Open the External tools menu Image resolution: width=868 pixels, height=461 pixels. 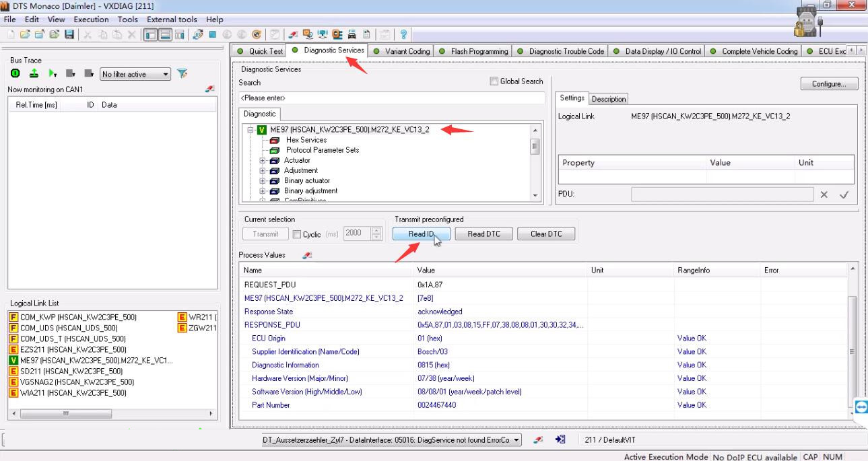click(x=172, y=20)
